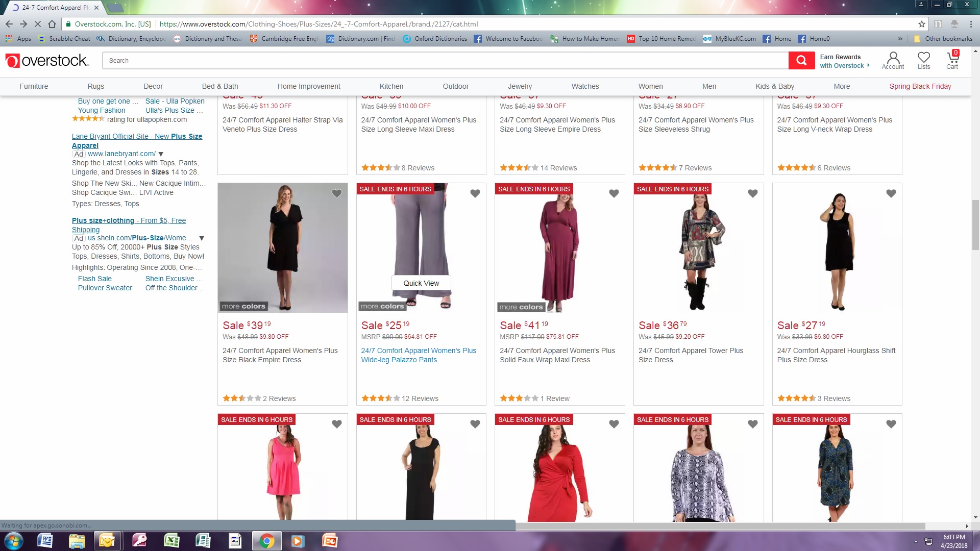This screenshot has height=551, width=980.
Task: Open the Account icon
Action: 893,60
